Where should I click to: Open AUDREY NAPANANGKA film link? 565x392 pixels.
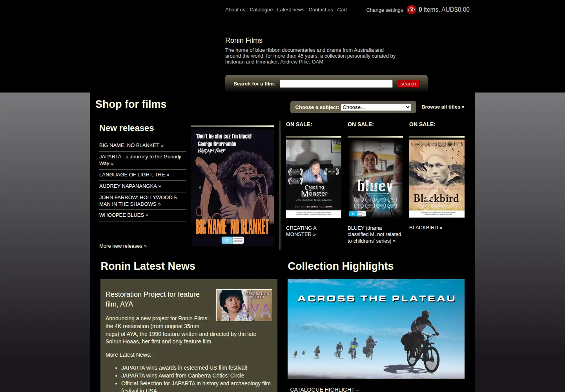pos(130,186)
